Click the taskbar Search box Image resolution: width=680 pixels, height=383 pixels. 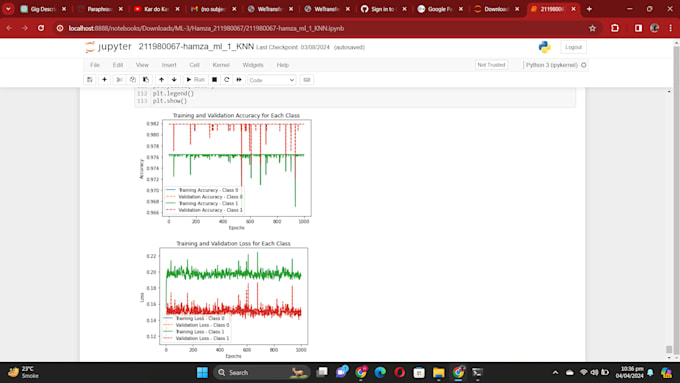point(262,372)
